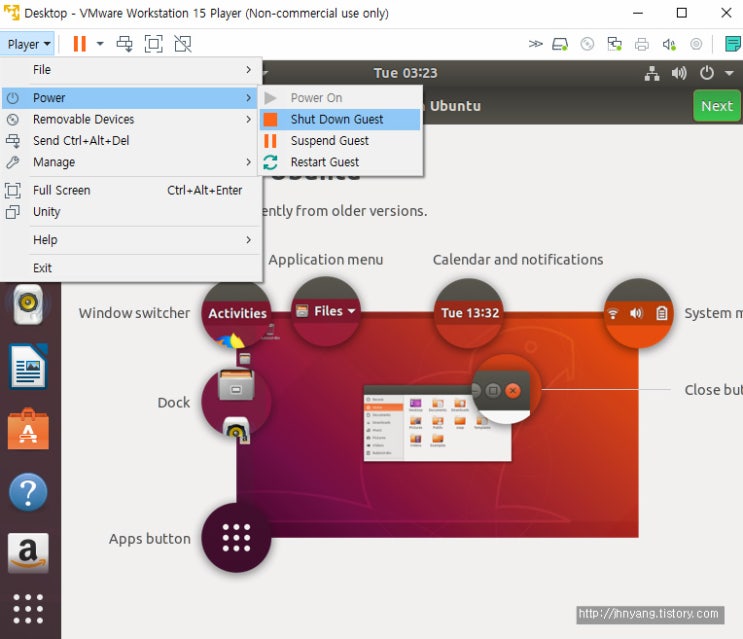Screen dimensions: 743x639
Task: Click the Send Ctrl+Alt+Del toolbar icon
Action: click(125, 44)
